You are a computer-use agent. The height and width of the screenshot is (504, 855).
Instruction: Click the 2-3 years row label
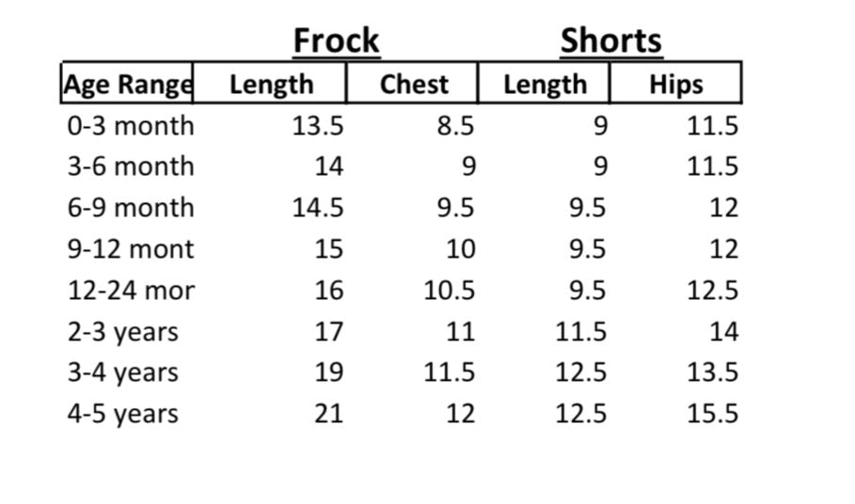pyautogui.click(x=122, y=332)
